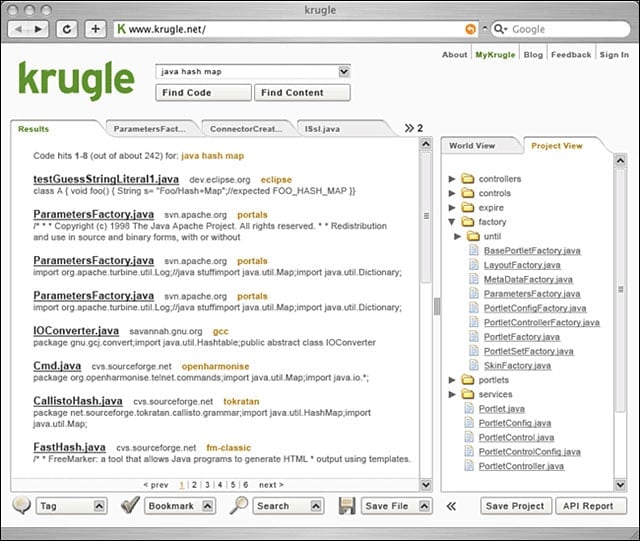Open the About link
This screenshot has width=640, height=541.
coord(455,55)
